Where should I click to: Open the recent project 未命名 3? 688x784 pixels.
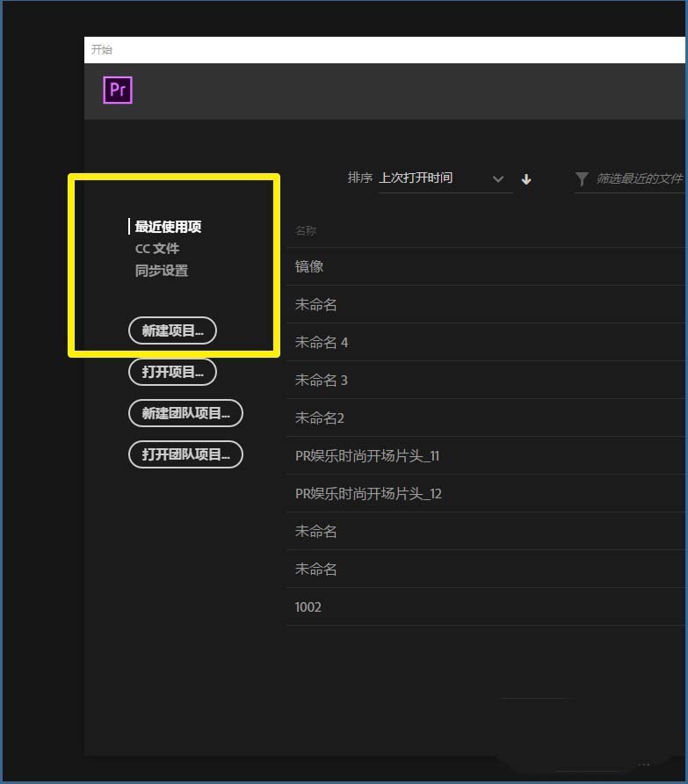(x=486, y=380)
